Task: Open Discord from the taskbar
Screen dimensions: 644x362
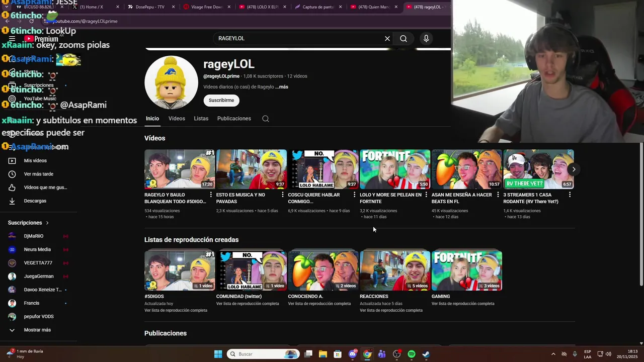Action: click(x=353, y=354)
